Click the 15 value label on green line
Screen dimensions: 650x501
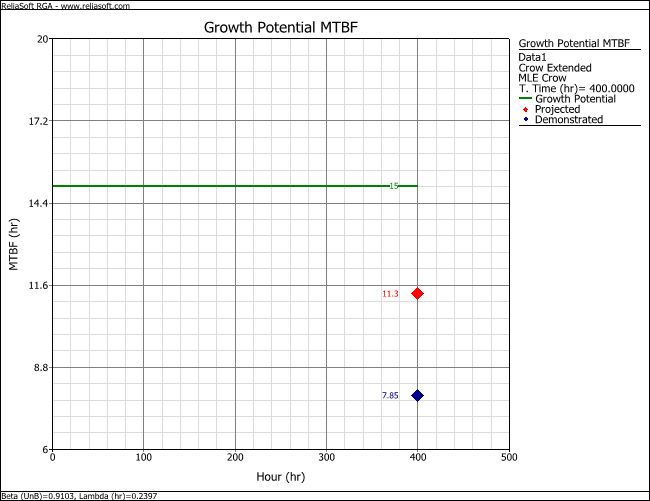point(394,186)
